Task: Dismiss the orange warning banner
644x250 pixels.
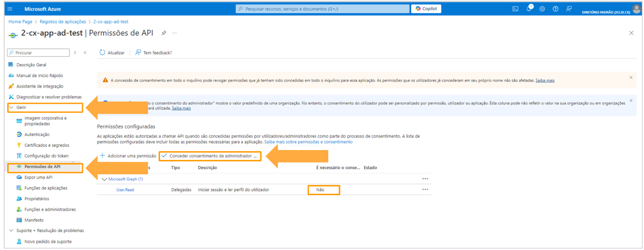Action: [x=631, y=77]
